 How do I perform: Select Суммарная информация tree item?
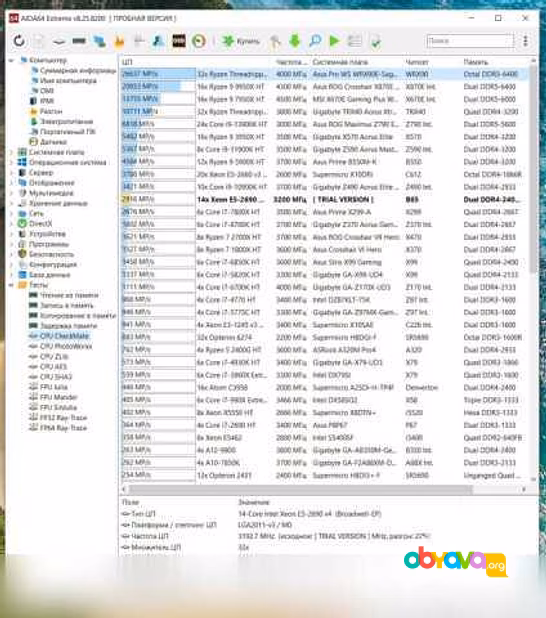[x=78, y=71]
